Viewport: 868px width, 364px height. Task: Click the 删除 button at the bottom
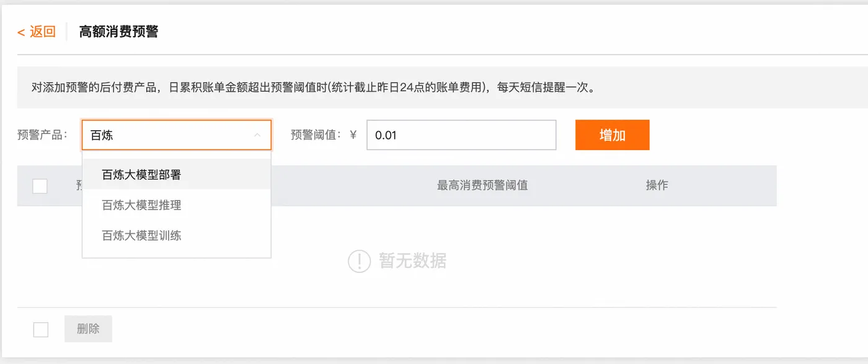[88, 329]
